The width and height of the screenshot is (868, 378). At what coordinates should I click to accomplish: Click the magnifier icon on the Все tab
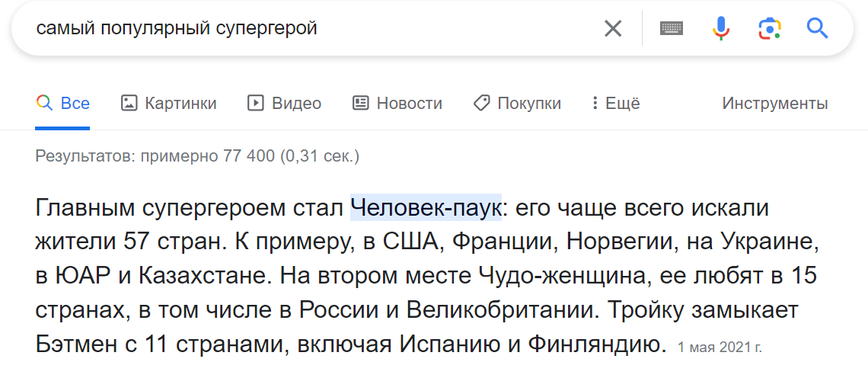tap(43, 103)
